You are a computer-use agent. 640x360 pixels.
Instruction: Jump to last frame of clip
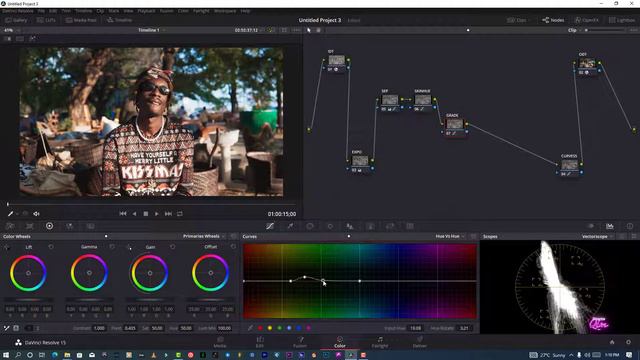click(x=168, y=213)
